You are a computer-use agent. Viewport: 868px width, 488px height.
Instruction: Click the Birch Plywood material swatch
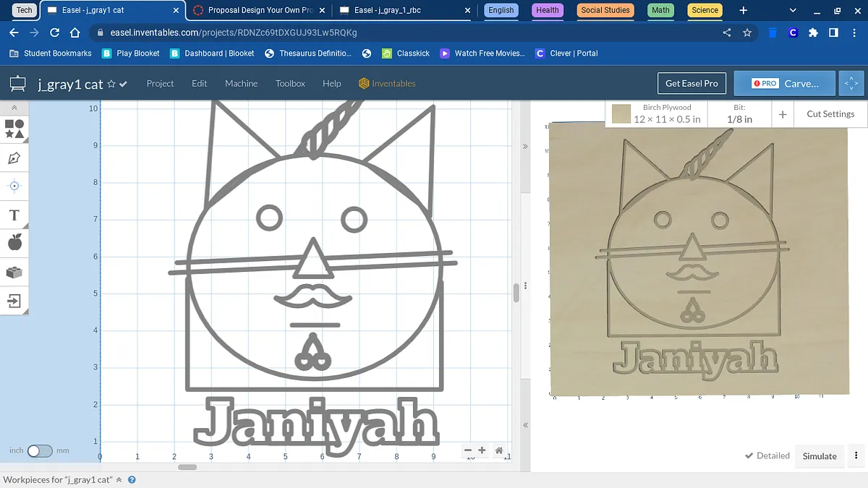621,114
